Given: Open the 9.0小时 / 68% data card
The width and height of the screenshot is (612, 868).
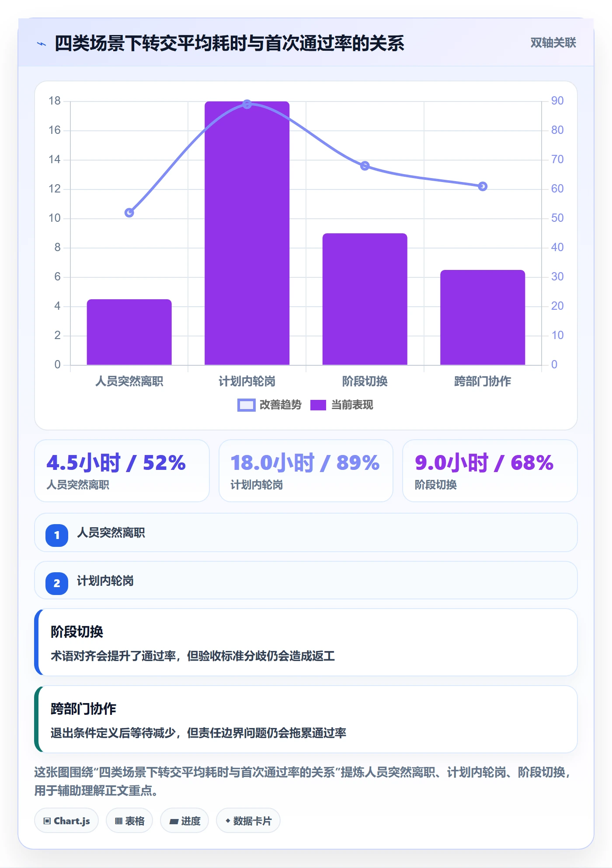Looking at the screenshot, I should pos(490,471).
